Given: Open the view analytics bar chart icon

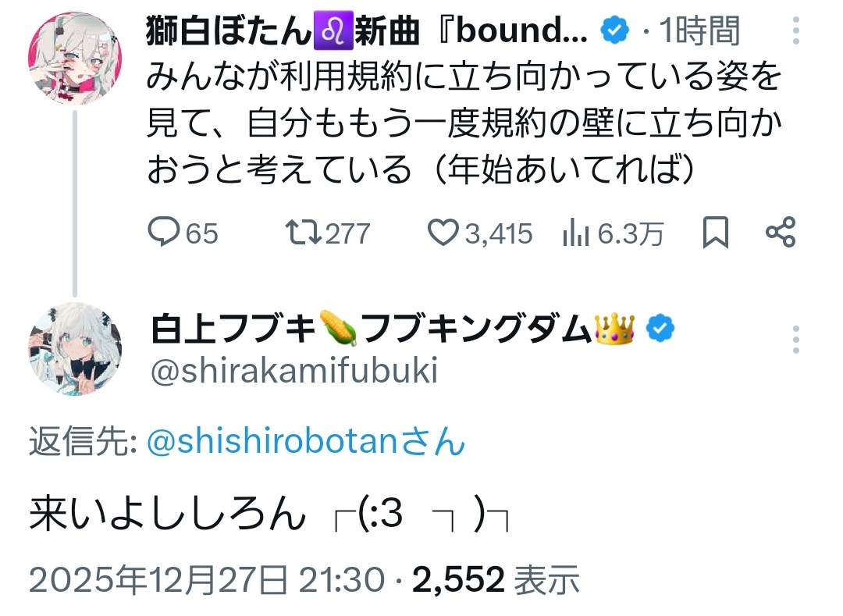Looking at the screenshot, I should point(575,233).
